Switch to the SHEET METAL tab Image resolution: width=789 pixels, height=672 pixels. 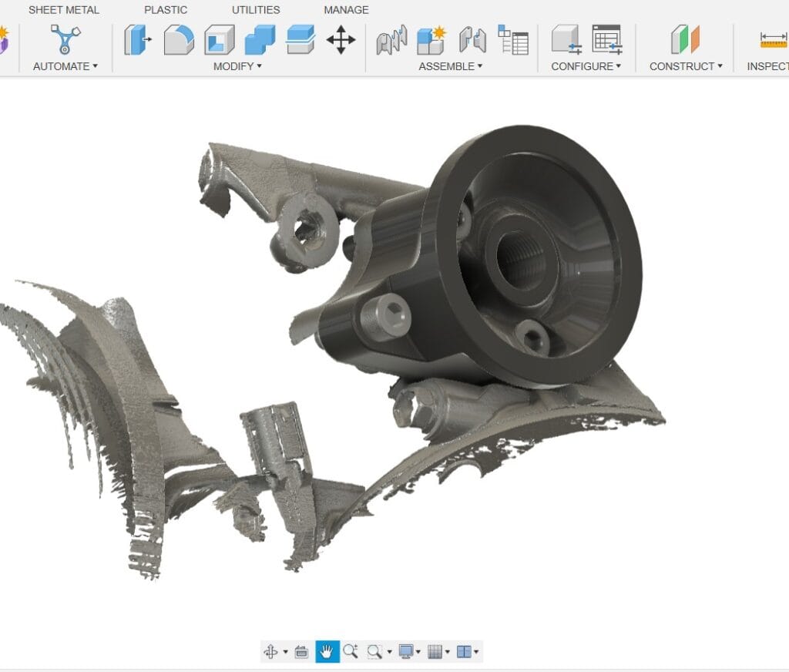coord(64,10)
